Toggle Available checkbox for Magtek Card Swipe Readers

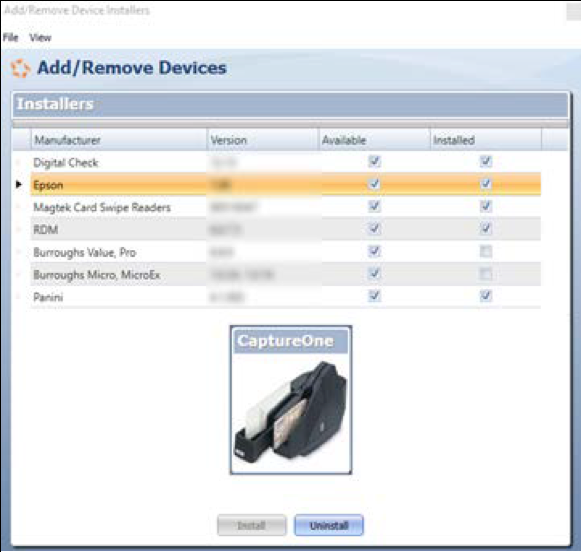374,206
